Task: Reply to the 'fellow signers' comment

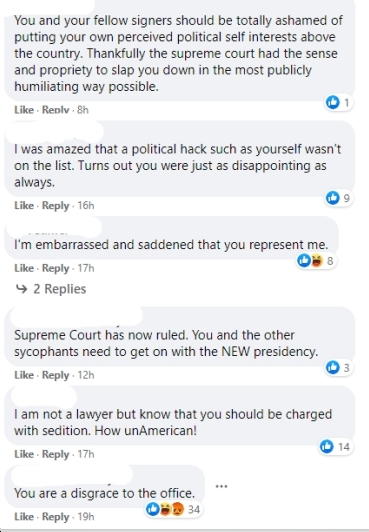Action: [56, 110]
